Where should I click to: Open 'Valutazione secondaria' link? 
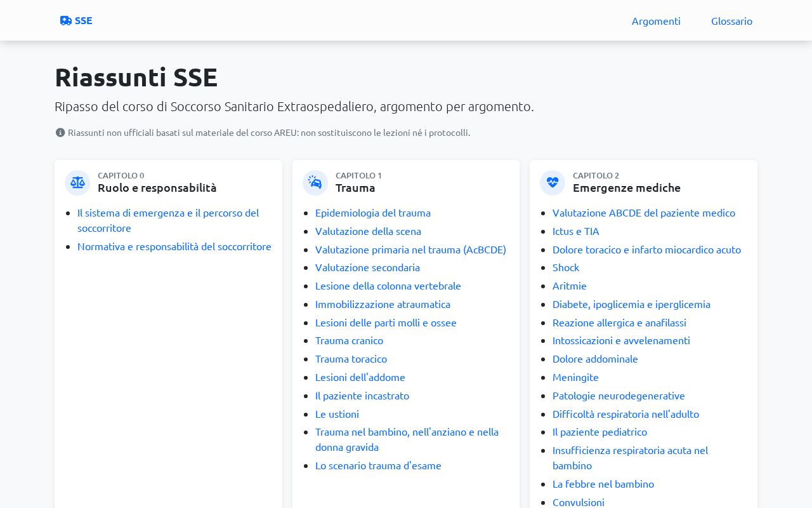(x=367, y=267)
